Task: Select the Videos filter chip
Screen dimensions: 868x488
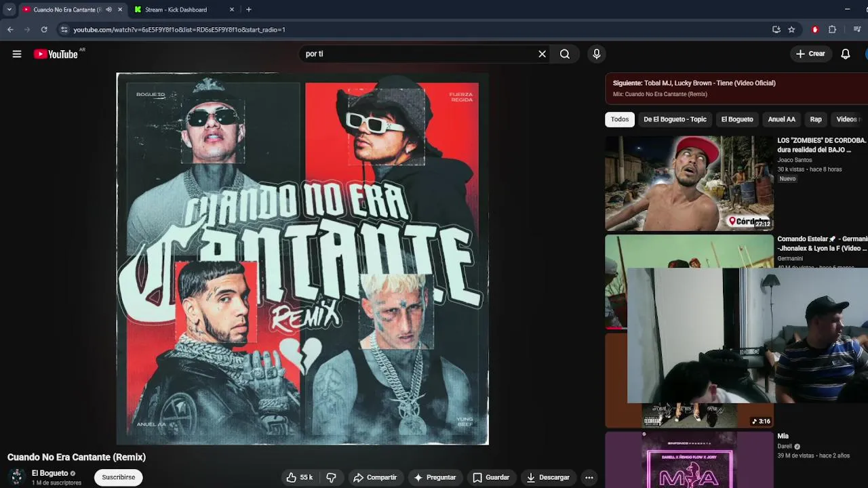Action: [x=849, y=119]
